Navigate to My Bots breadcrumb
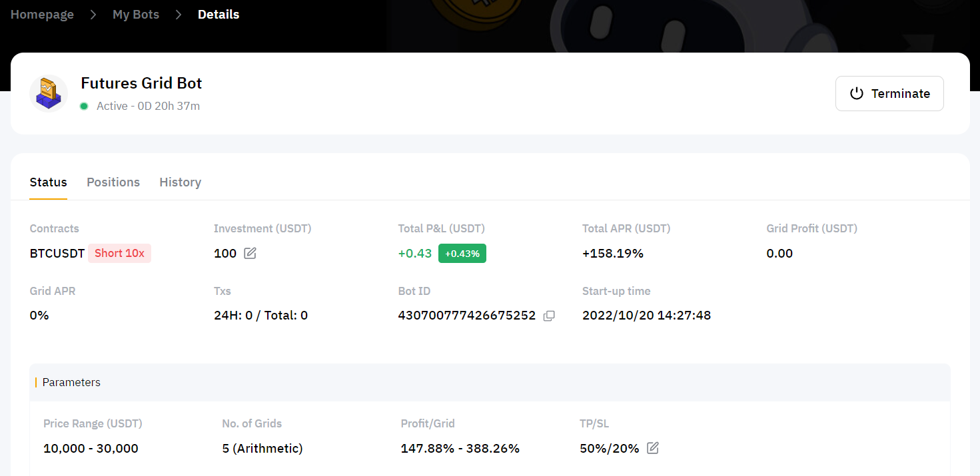Image resolution: width=980 pixels, height=476 pixels. [136, 15]
